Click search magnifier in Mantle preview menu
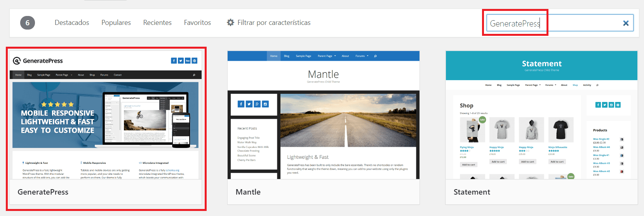 click(375, 56)
